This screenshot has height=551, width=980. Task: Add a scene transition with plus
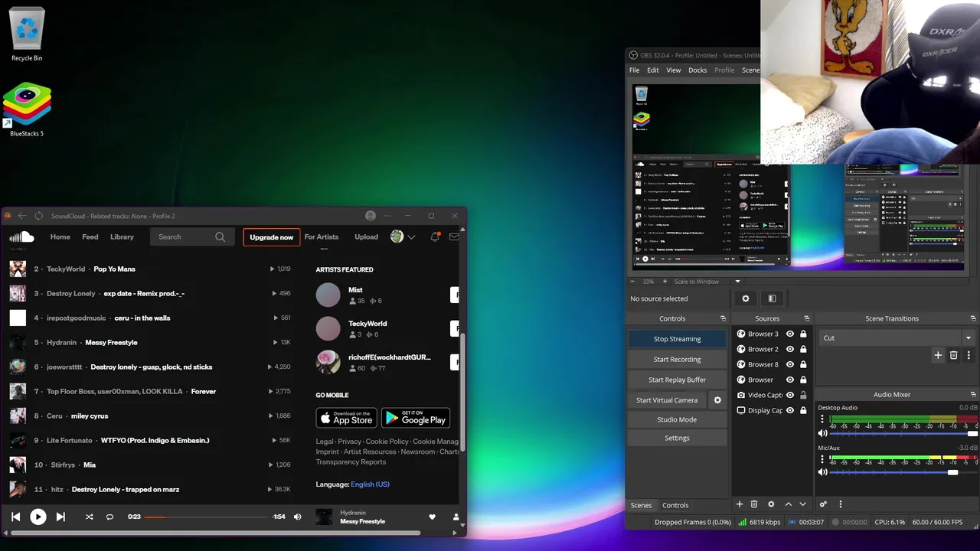click(x=938, y=355)
